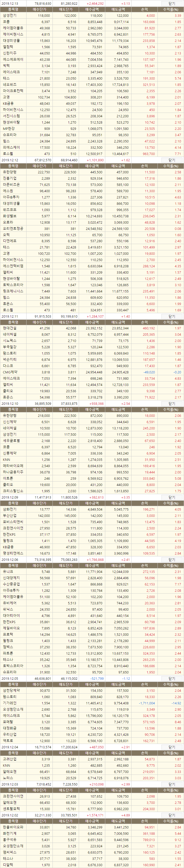Select the 피에스케이 stock name
The height and width of the screenshot is (868, 184).
(12, 147)
